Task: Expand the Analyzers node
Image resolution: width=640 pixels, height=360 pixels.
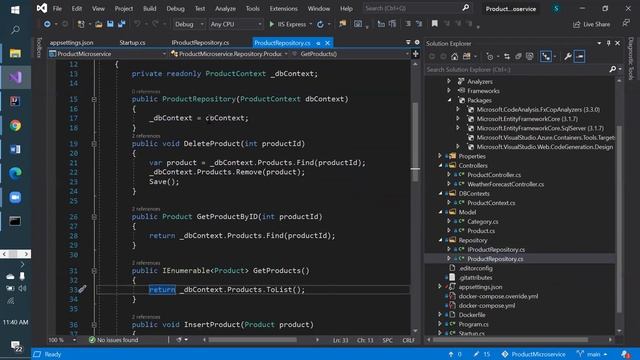Action: (x=449, y=81)
